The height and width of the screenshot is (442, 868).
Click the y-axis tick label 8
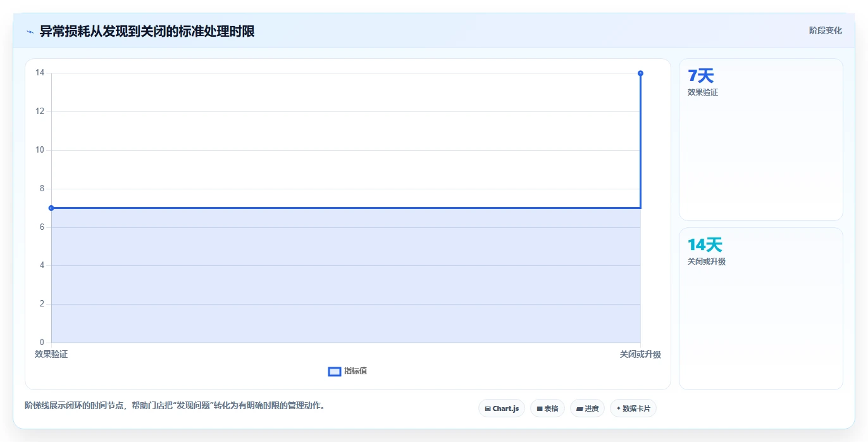tap(42, 189)
